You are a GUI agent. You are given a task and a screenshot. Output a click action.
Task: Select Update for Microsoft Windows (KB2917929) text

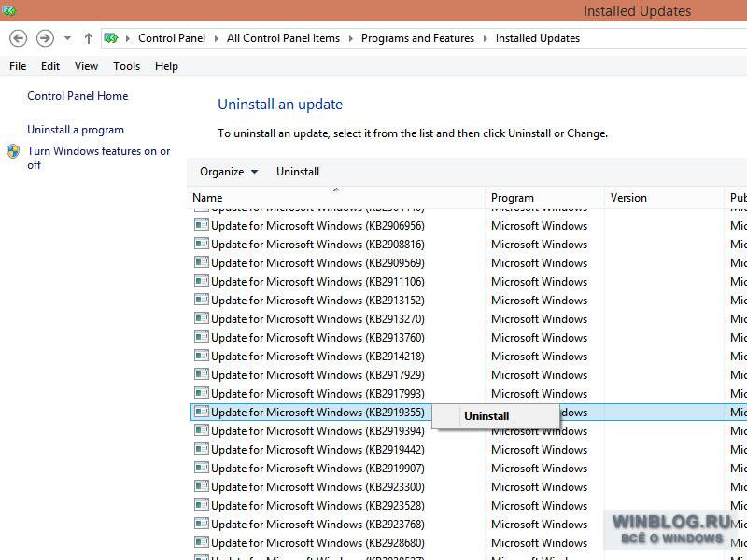pyautogui.click(x=317, y=375)
